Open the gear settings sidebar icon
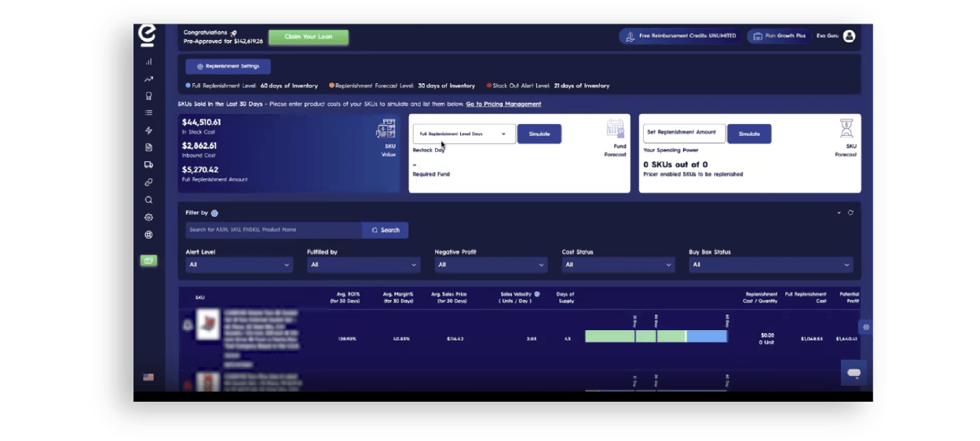980x441 pixels. (148, 217)
